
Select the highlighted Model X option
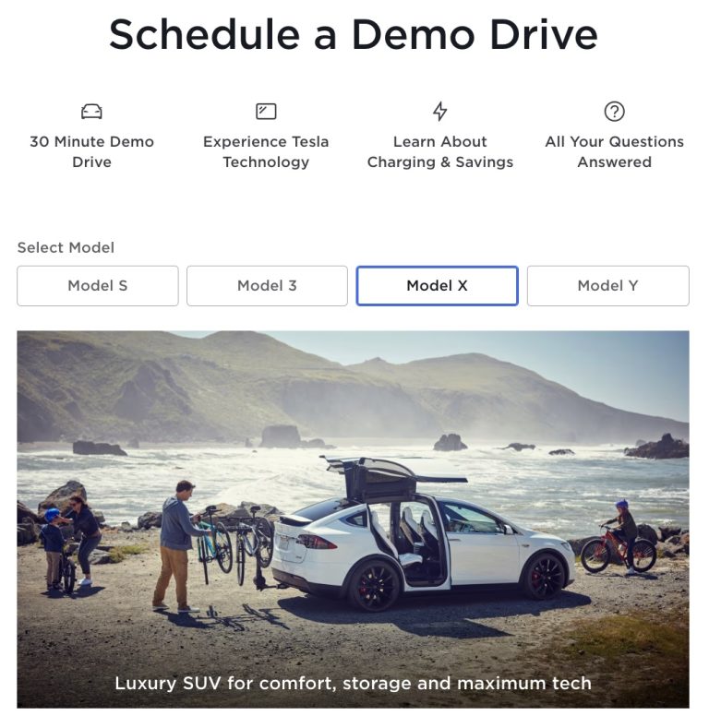pyautogui.click(x=438, y=286)
